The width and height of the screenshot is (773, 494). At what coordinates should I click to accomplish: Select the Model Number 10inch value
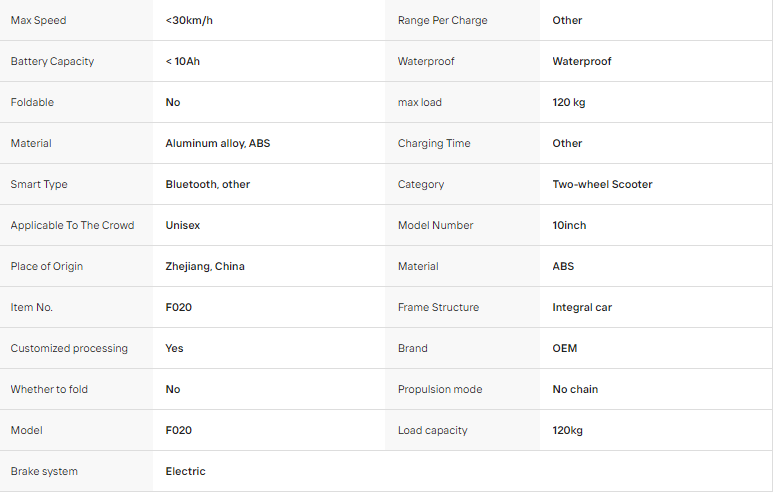[569, 225]
